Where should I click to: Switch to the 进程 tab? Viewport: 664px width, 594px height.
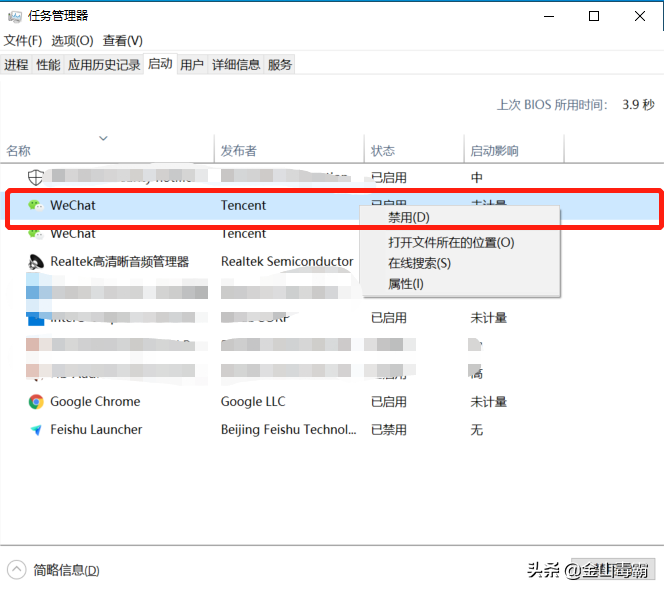[16, 65]
